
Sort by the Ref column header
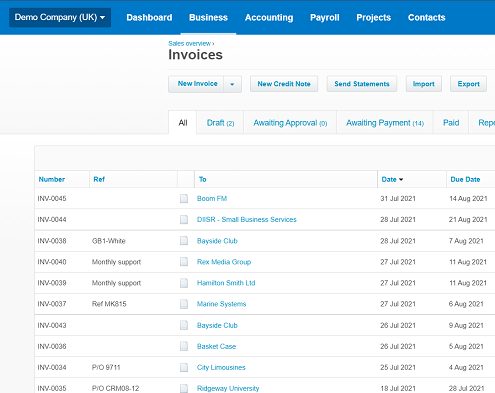(99, 179)
